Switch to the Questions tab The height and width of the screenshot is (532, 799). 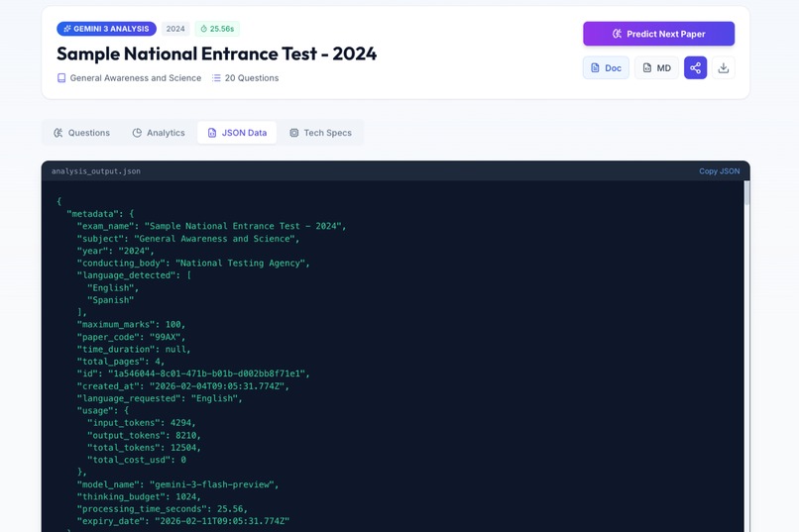tap(81, 133)
